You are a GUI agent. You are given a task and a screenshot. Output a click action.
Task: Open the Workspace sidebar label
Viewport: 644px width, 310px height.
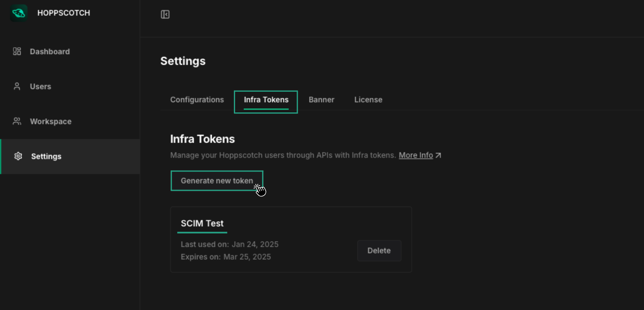pos(51,122)
